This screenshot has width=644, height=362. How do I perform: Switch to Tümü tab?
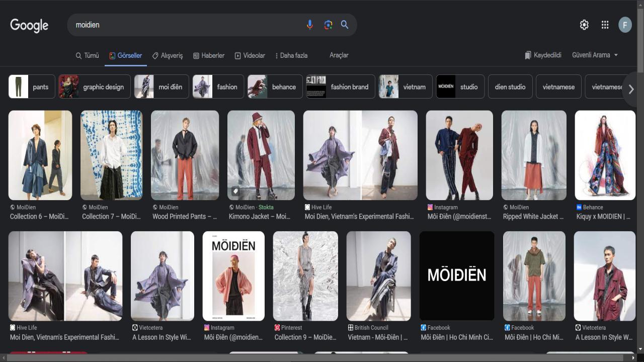pyautogui.click(x=87, y=55)
